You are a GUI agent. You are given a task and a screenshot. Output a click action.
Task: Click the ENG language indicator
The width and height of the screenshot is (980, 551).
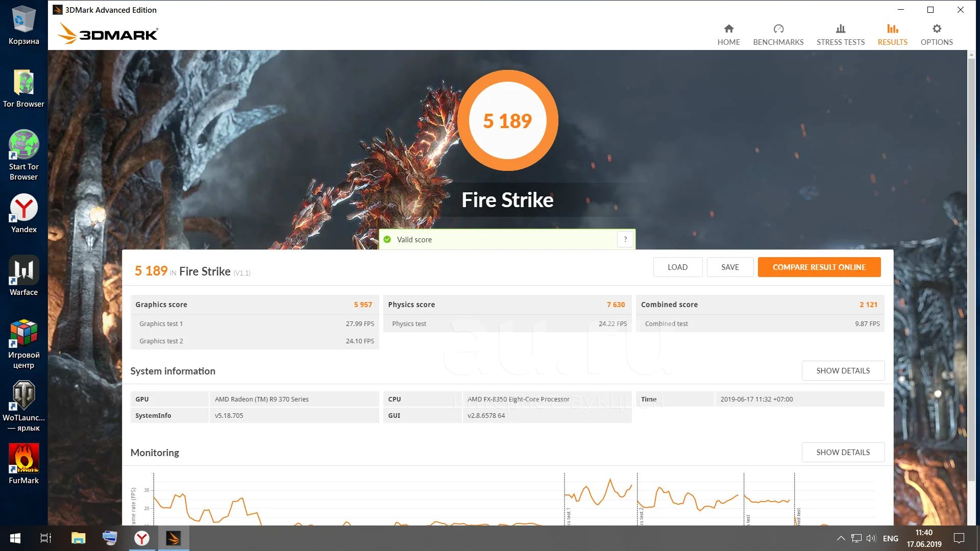890,538
